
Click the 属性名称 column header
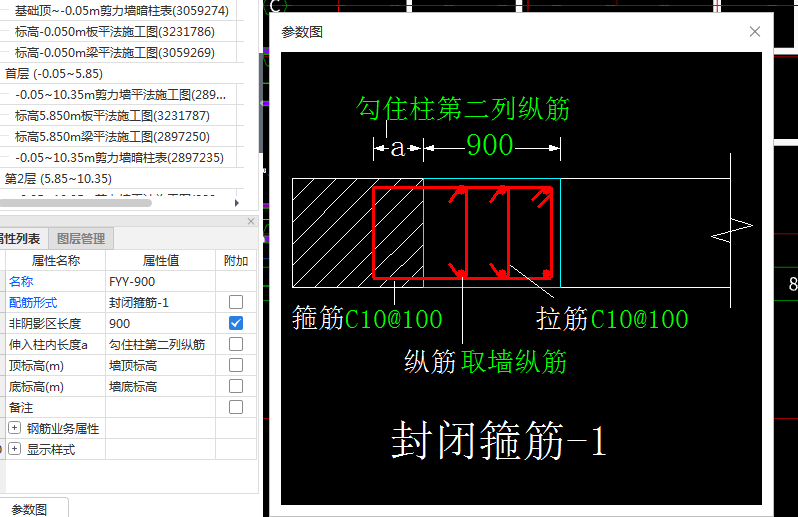pyautogui.click(x=55, y=261)
